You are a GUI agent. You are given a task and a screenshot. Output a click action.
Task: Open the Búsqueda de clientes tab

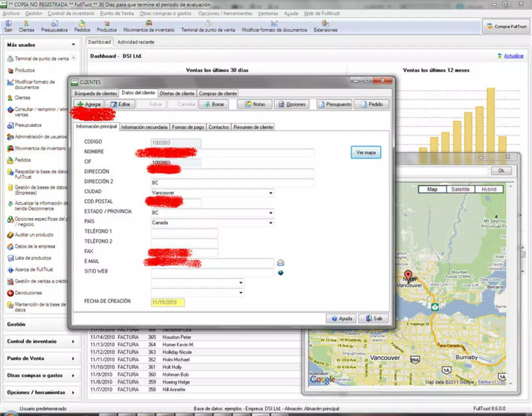[x=96, y=93]
